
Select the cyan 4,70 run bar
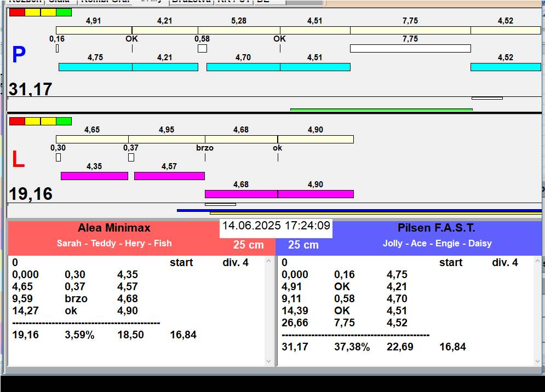click(x=243, y=67)
